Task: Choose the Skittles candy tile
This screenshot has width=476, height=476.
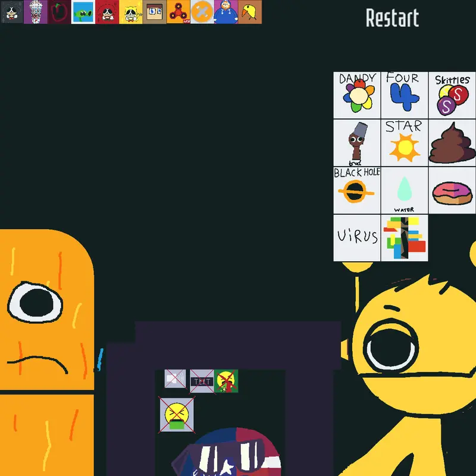Action: 452,95
